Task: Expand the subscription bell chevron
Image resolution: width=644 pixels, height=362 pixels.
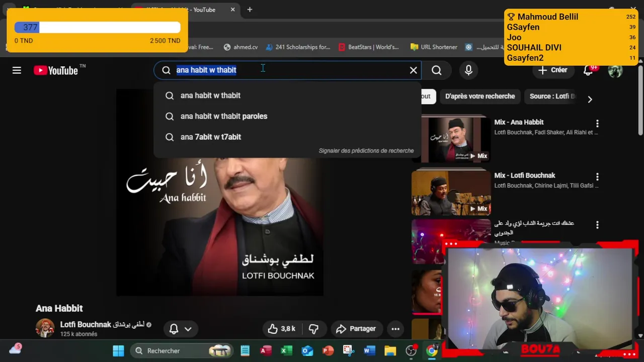Action: [x=188, y=329]
